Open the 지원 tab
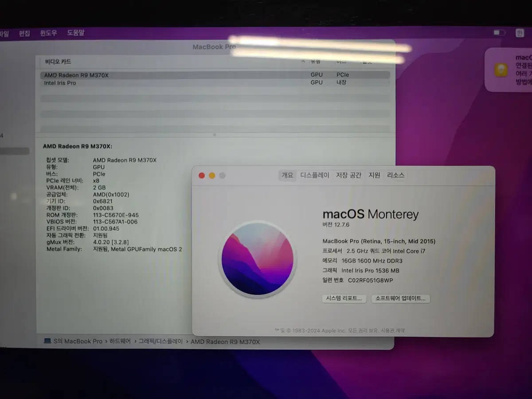The width and height of the screenshot is (532, 399). tap(374, 175)
